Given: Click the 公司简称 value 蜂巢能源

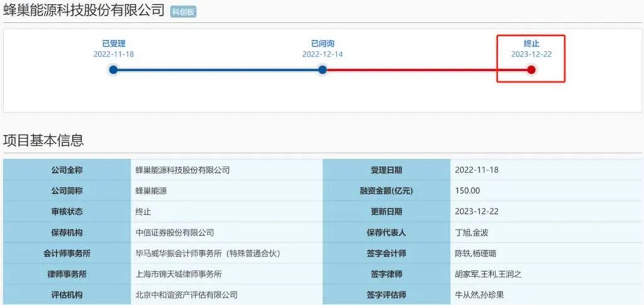Looking at the screenshot, I should pos(151,191).
